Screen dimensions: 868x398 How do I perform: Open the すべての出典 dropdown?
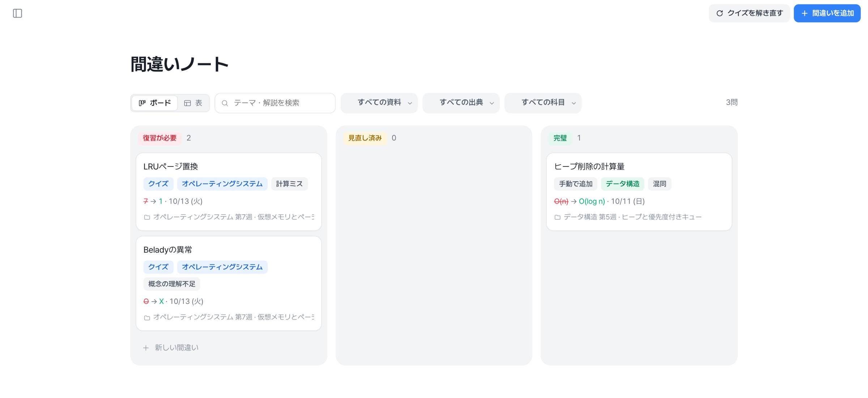point(461,103)
